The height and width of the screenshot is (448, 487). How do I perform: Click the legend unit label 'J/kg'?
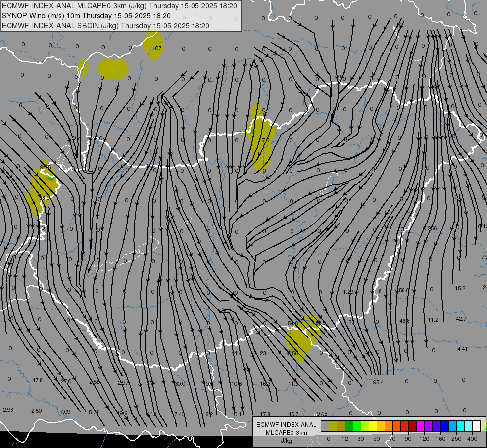(286, 440)
